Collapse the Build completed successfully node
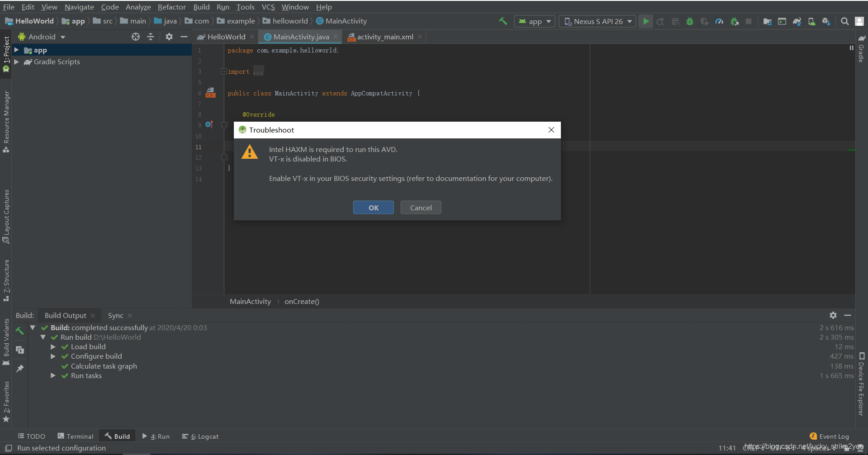Image resolution: width=868 pixels, height=455 pixels. [x=33, y=327]
